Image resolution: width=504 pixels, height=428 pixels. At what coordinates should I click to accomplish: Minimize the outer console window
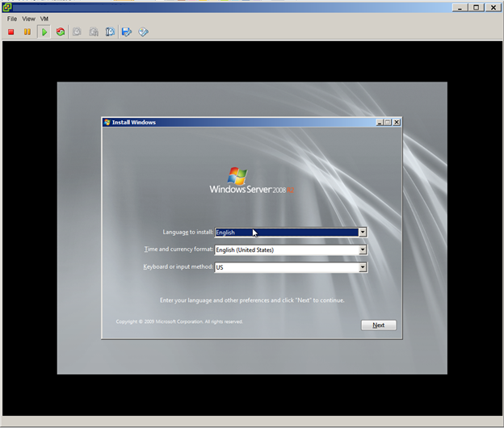point(460,7)
